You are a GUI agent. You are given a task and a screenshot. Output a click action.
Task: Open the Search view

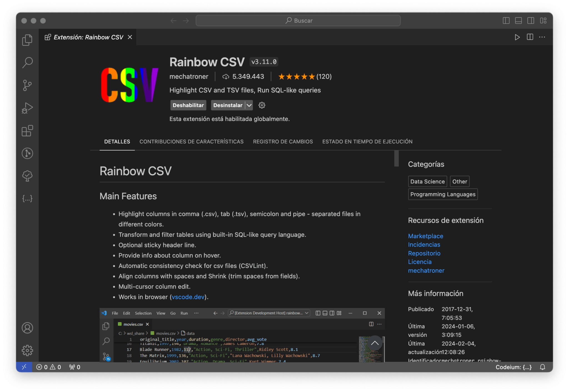point(27,63)
